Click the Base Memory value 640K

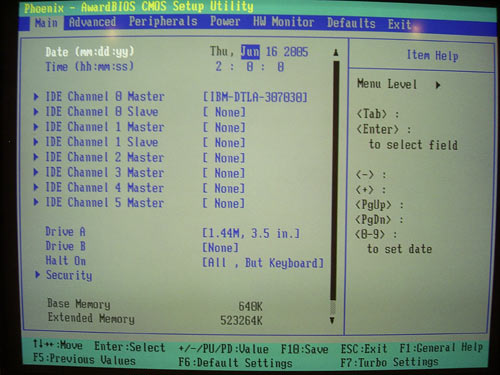(251, 306)
